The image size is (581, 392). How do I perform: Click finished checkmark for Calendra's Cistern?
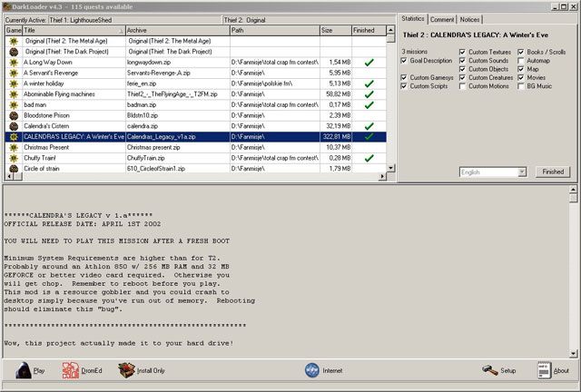coord(369,126)
